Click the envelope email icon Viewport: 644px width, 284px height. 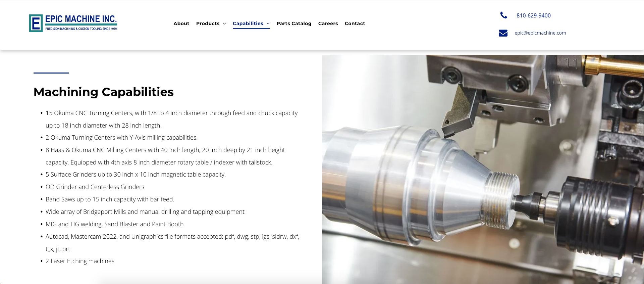click(503, 33)
